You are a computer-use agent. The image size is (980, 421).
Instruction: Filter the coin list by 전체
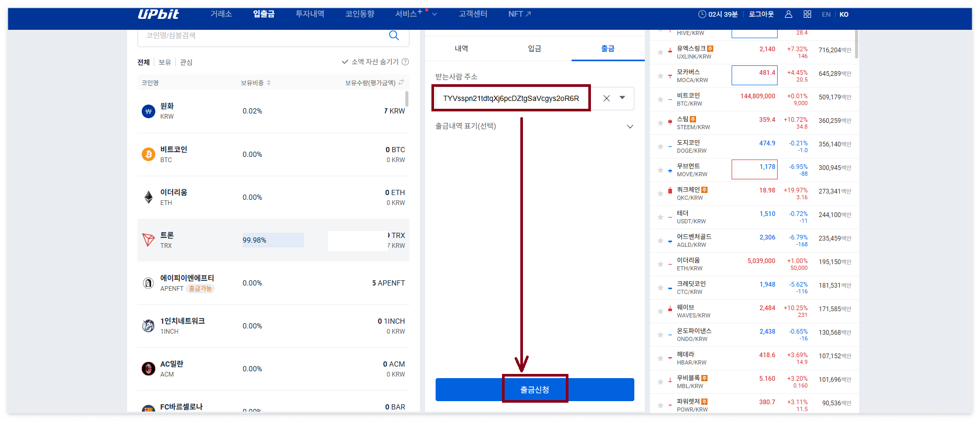point(144,62)
